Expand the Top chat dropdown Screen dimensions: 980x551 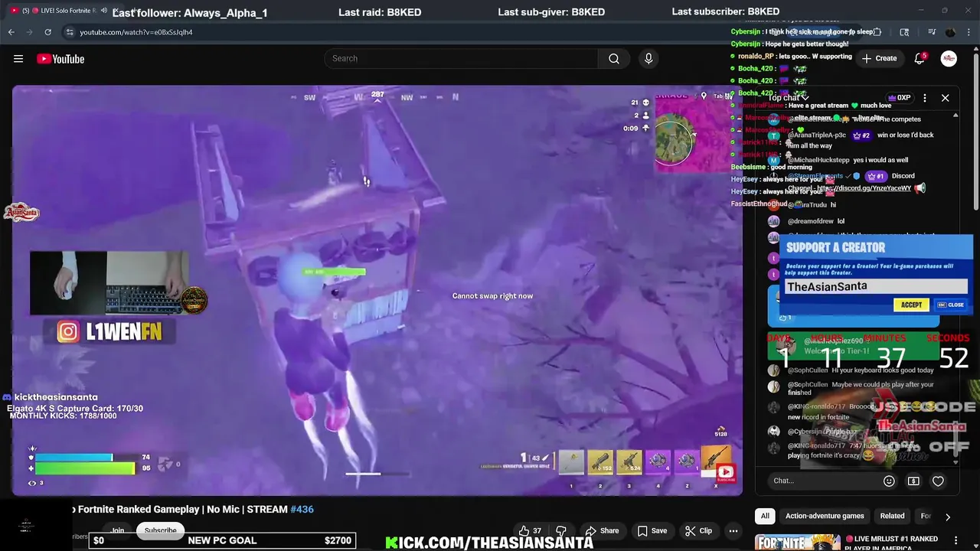(789, 98)
